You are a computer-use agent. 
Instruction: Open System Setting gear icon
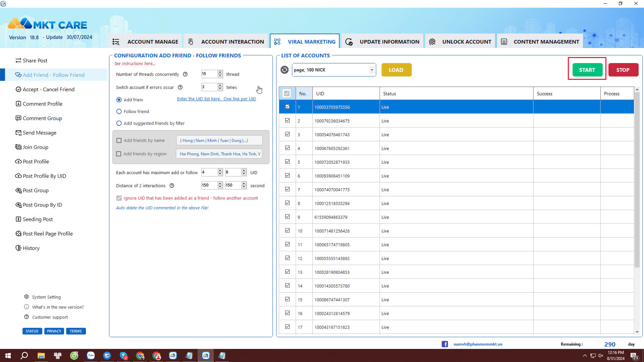27,297
